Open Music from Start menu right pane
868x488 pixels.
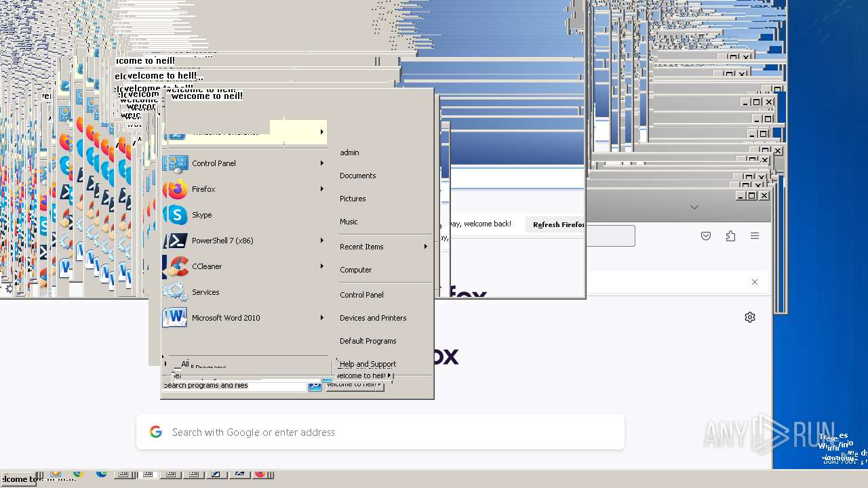pos(349,222)
